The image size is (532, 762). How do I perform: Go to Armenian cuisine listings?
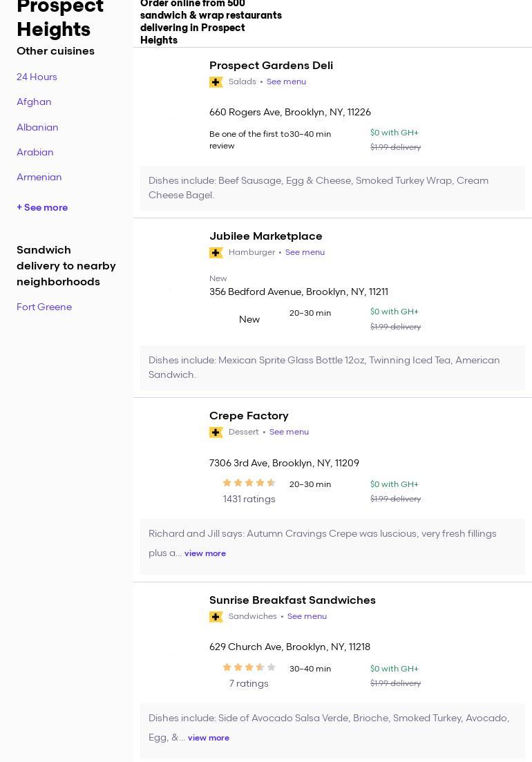[39, 177]
